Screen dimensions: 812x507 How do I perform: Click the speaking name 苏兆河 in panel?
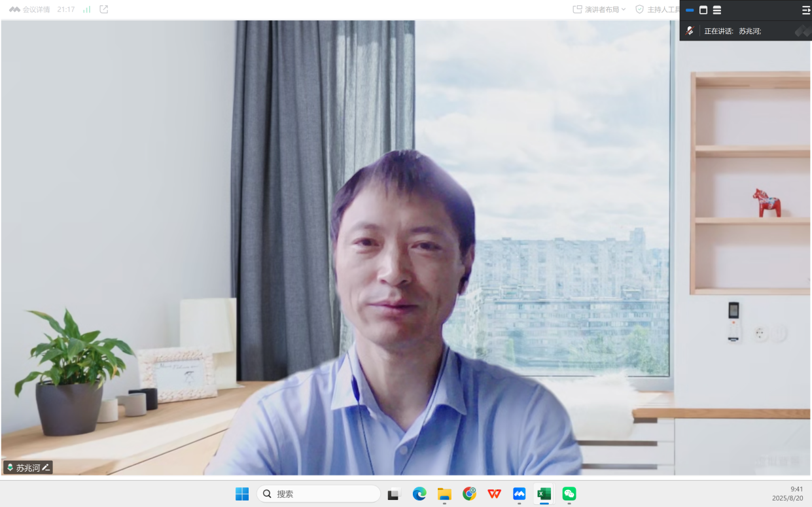[x=749, y=31]
